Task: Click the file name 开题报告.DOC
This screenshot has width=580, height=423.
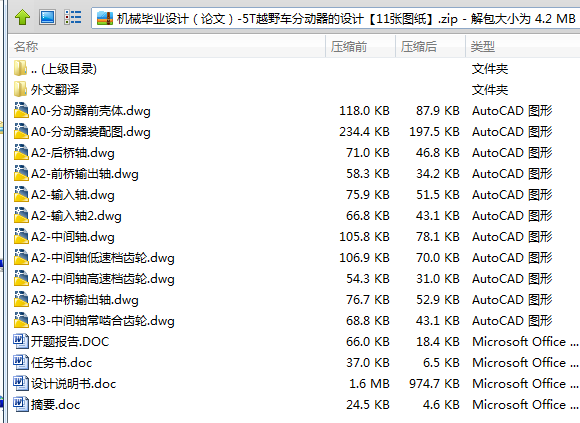Action: point(70,342)
